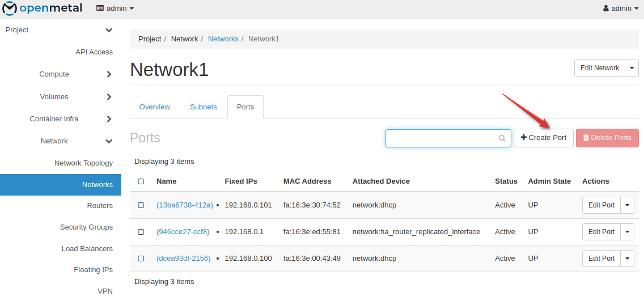The width and height of the screenshot is (644, 305).
Task: Click the Create Port button
Action: pyautogui.click(x=543, y=138)
